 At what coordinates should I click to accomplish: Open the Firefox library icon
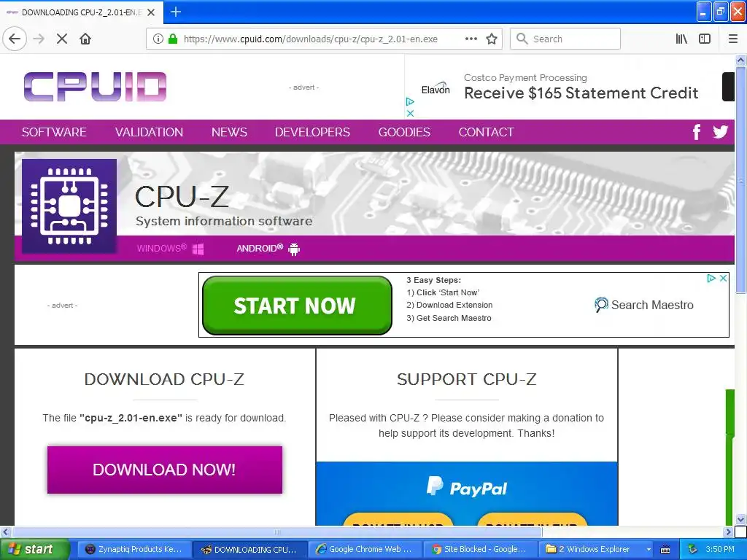pyautogui.click(x=681, y=39)
